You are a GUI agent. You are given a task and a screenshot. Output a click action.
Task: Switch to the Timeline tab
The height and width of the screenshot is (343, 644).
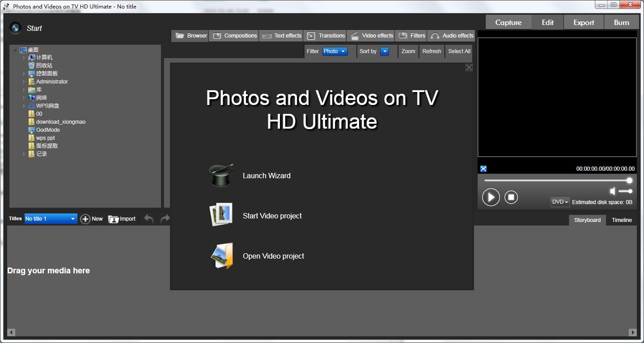pyautogui.click(x=622, y=220)
